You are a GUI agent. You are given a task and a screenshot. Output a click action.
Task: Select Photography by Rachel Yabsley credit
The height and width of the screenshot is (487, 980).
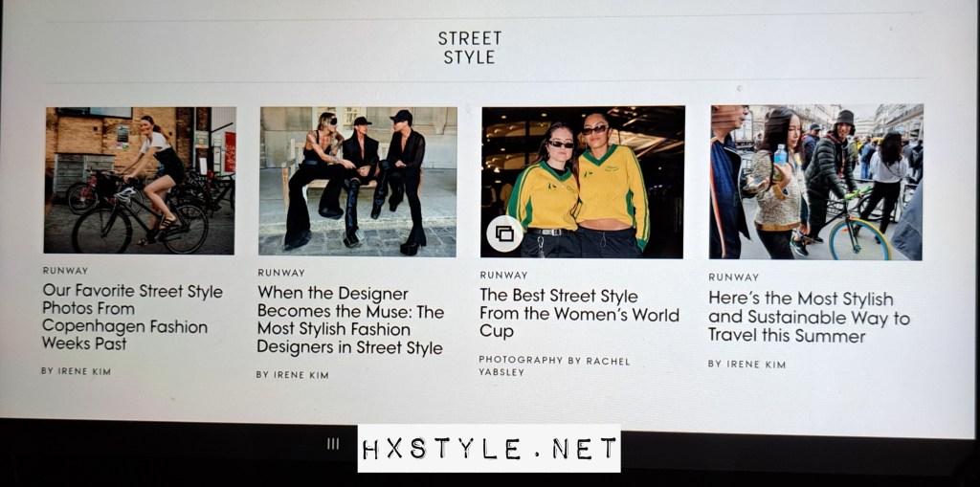[x=554, y=366]
